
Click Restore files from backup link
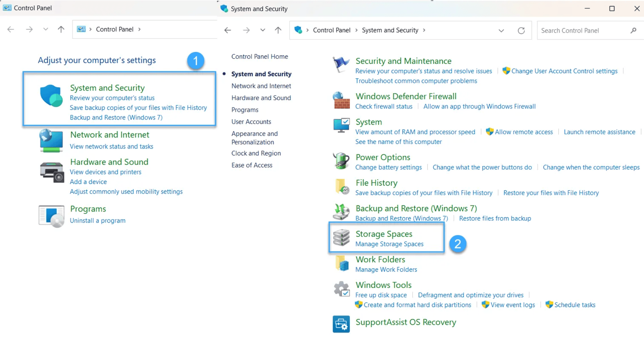[x=495, y=218]
